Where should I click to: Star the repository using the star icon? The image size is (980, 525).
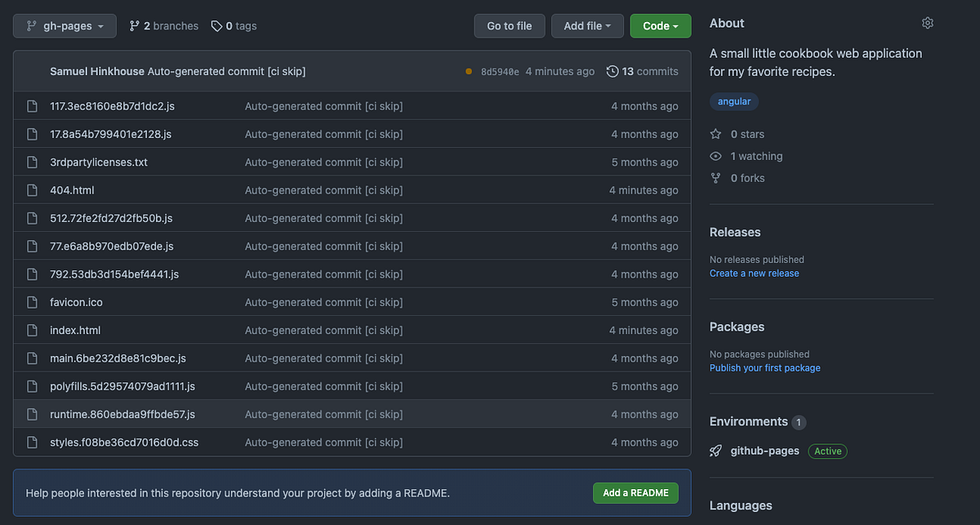[x=715, y=134]
